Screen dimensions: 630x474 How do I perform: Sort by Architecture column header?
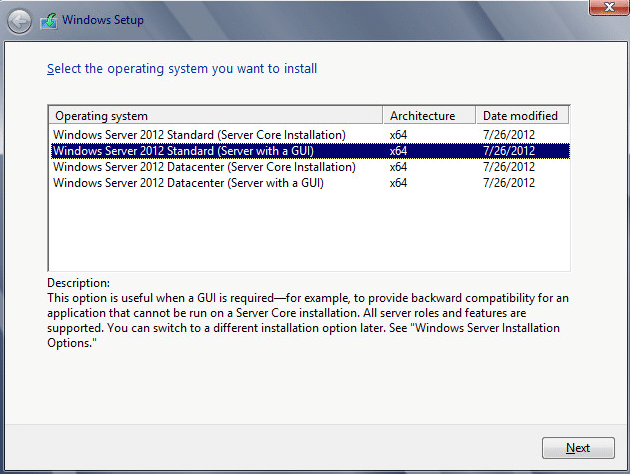click(429, 116)
